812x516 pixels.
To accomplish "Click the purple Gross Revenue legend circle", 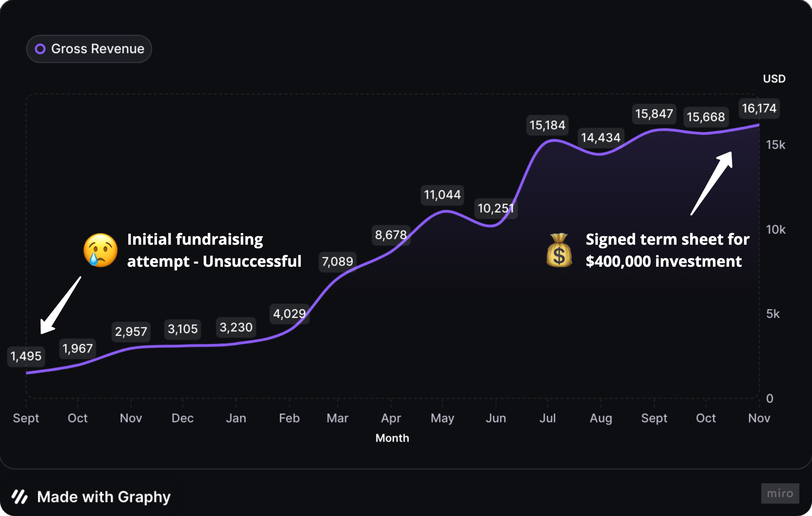I will (x=40, y=49).
